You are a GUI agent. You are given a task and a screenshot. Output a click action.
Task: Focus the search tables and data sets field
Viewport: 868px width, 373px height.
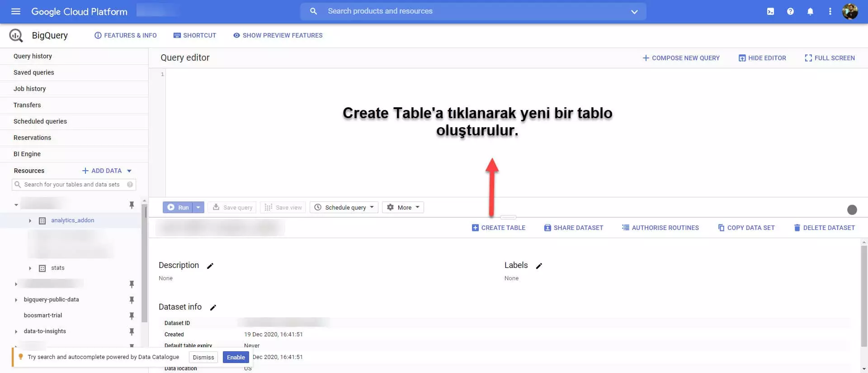pos(74,184)
